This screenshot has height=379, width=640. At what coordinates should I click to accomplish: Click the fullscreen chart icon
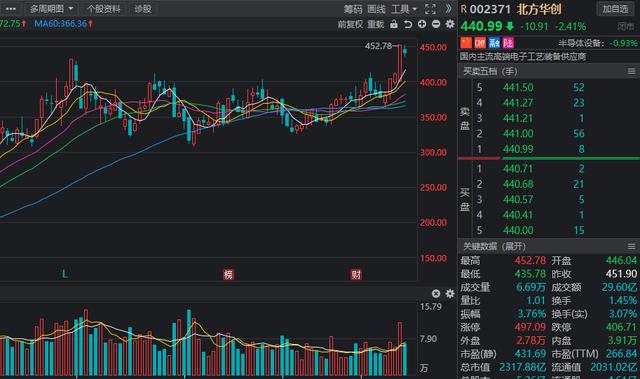click(430, 9)
